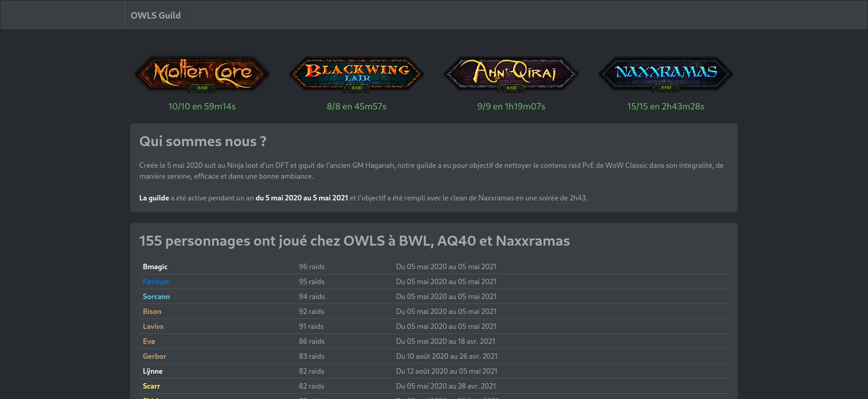Select character Sorcann
868x399 pixels.
pos(156,296)
